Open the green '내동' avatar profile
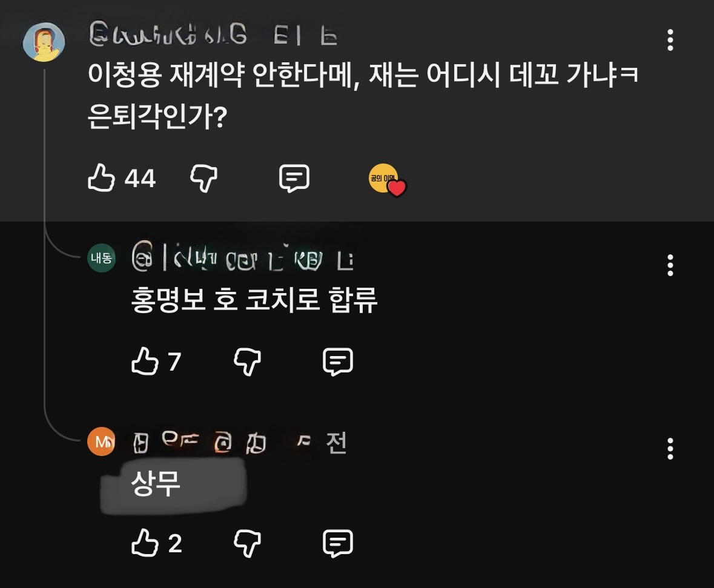The image size is (714, 588). pyautogui.click(x=101, y=258)
